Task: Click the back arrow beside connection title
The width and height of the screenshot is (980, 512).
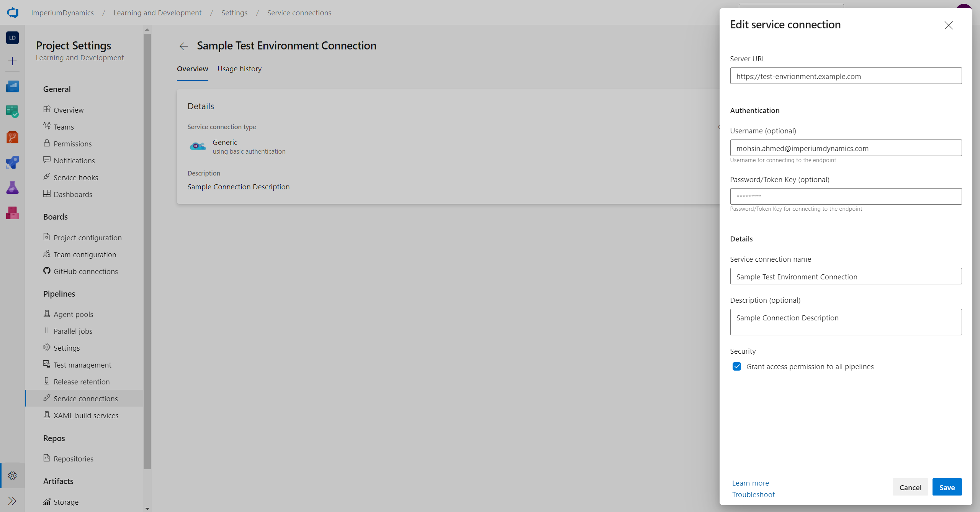Action: pos(183,46)
